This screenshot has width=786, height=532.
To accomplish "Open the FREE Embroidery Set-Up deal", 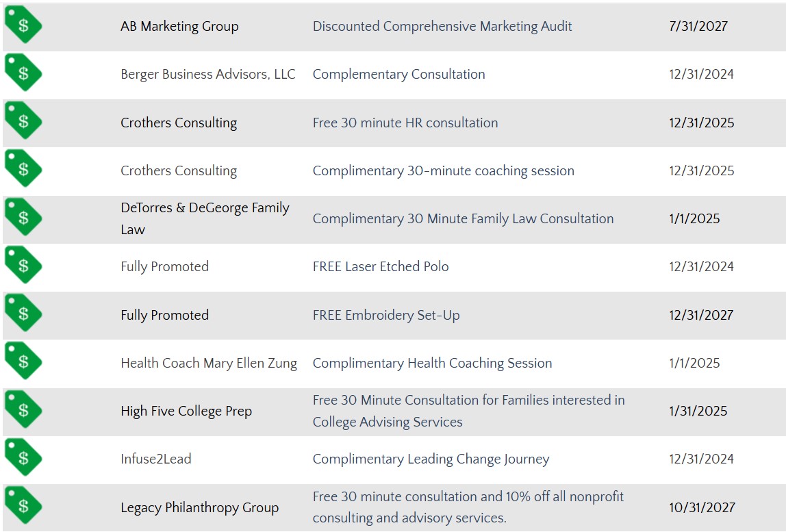I will (386, 316).
